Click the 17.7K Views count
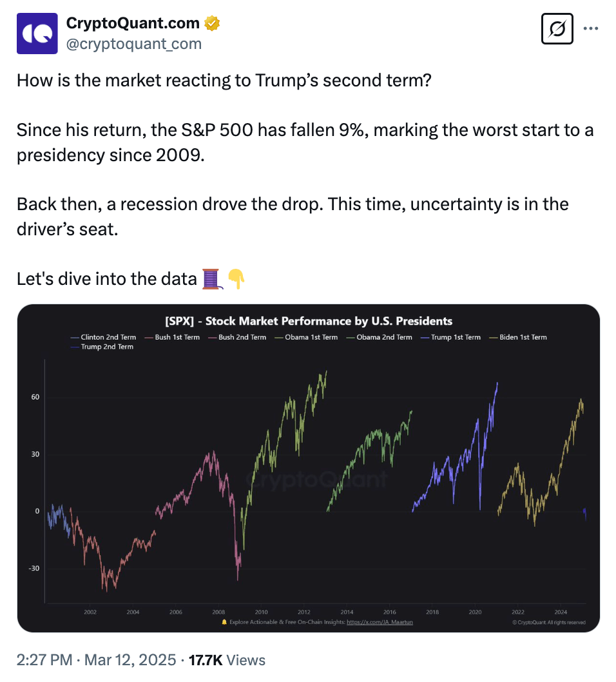Viewport: 616px width, 682px height. [x=227, y=660]
